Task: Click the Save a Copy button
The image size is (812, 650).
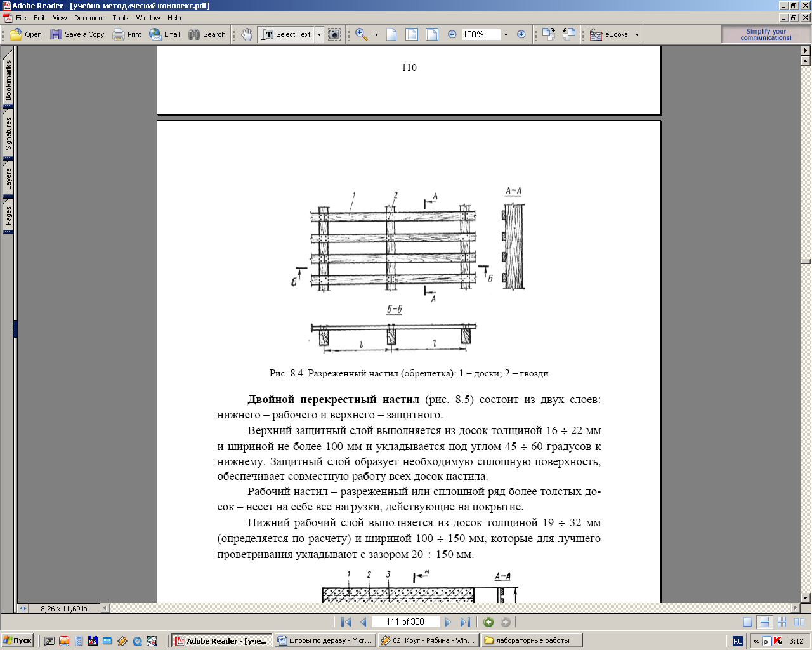Action: [77, 34]
